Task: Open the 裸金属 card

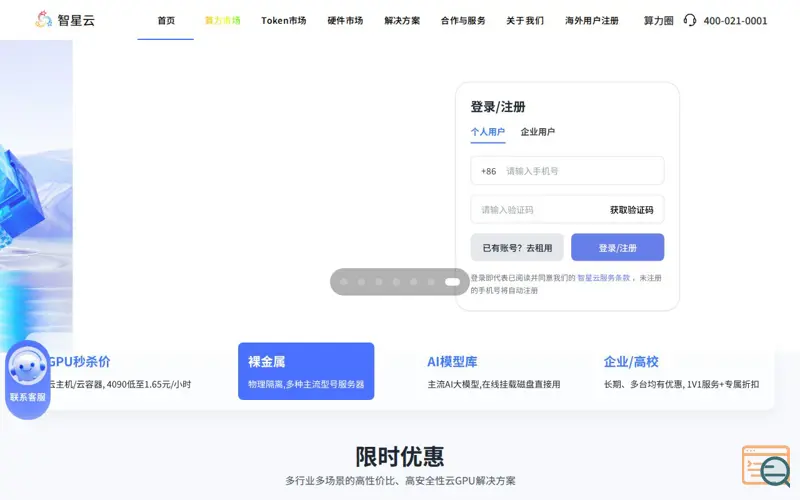Action: (x=306, y=371)
